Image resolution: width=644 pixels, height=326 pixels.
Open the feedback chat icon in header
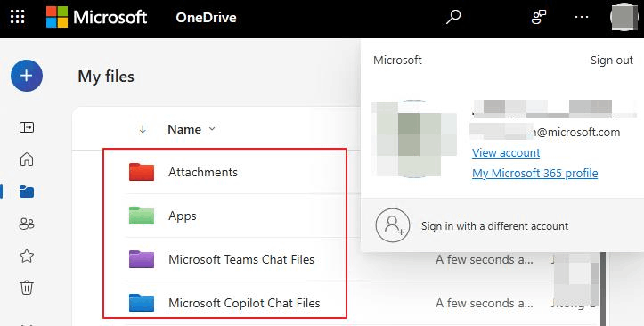tap(538, 17)
